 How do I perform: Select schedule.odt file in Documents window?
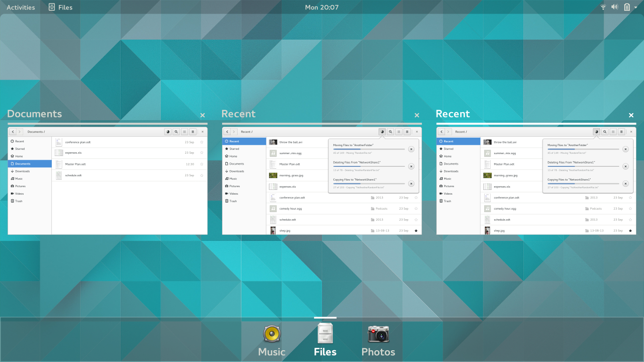(130, 175)
